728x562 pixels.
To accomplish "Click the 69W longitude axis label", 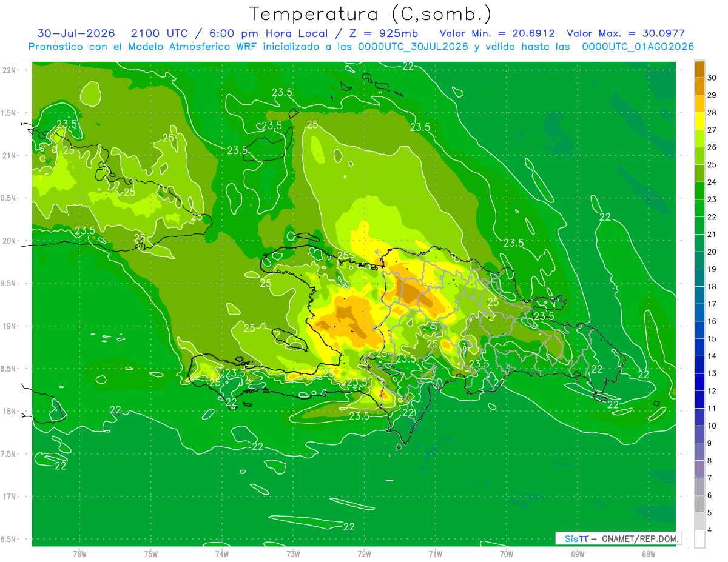I will point(577,554).
